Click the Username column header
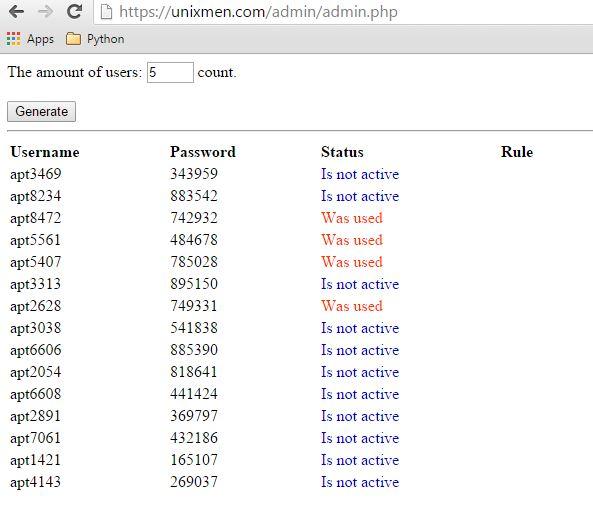The height and width of the screenshot is (506, 593). pyautogui.click(x=45, y=152)
